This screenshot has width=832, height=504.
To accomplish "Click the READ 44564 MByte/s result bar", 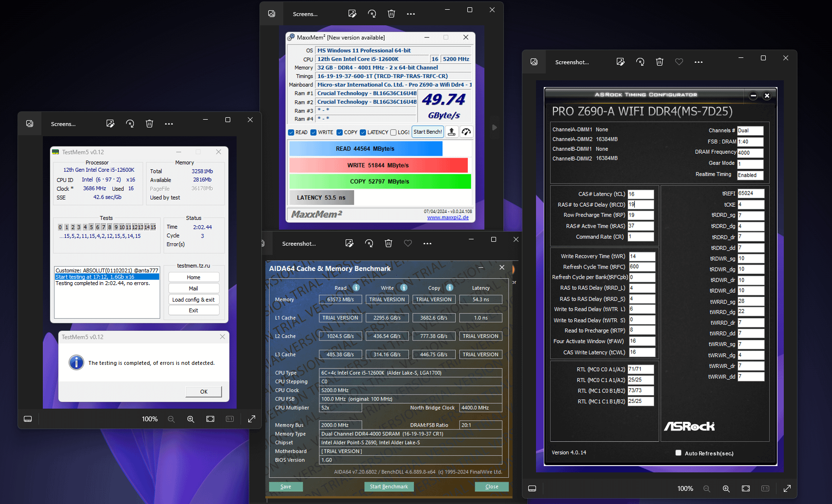I will tap(366, 149).
